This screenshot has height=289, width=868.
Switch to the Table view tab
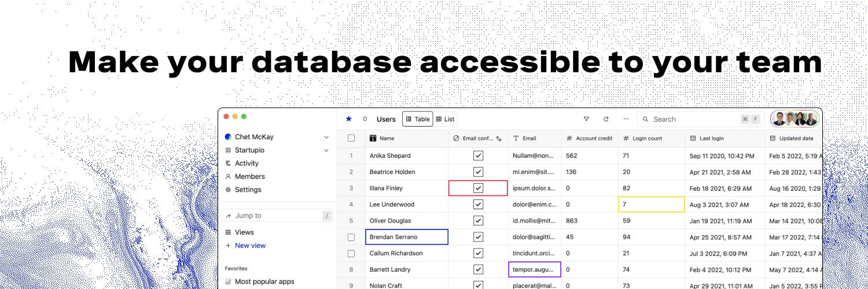point(417,119)
